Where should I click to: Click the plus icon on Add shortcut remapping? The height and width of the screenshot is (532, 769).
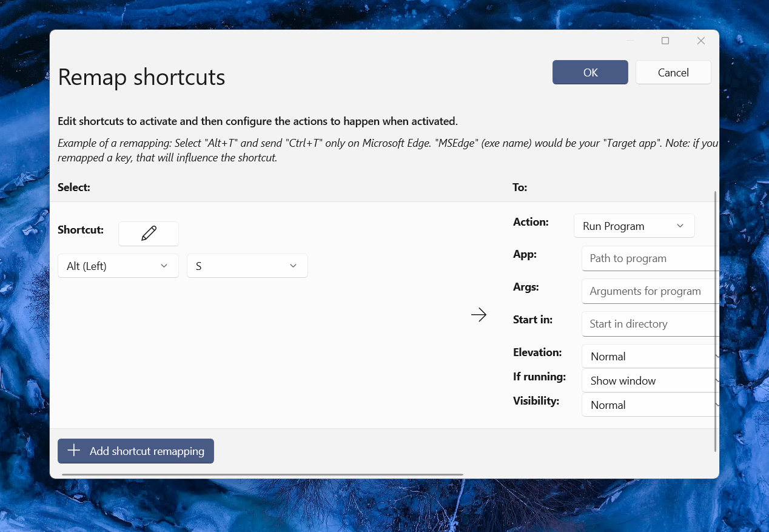pos(73,451)
